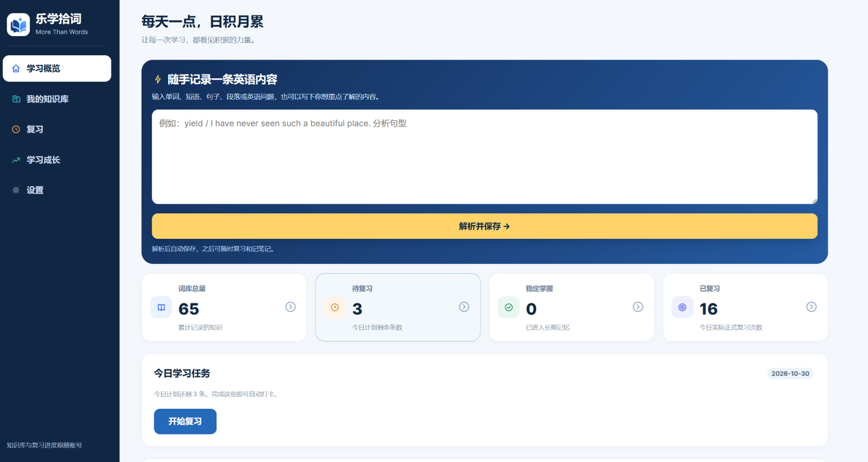Image resolution: width=868 pixels, height=462 pixels.
Task: Click the lightning icon next to 随手记录
Action: [157, 79]
